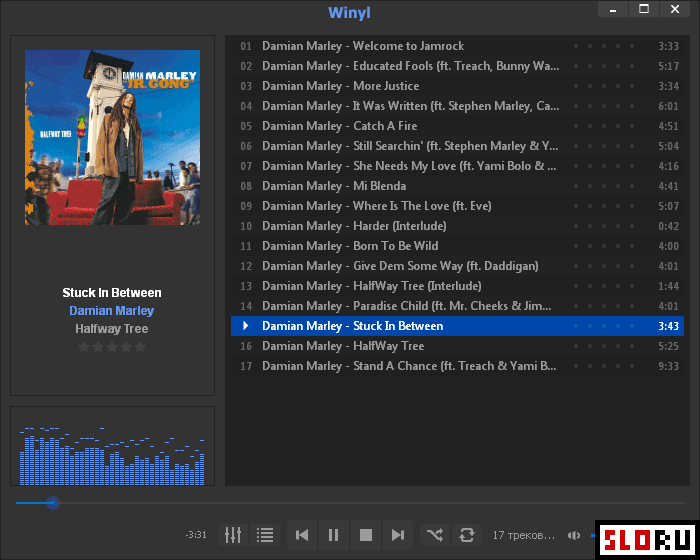Click the 9:33 duration of track 17

[x=668, y=366]
